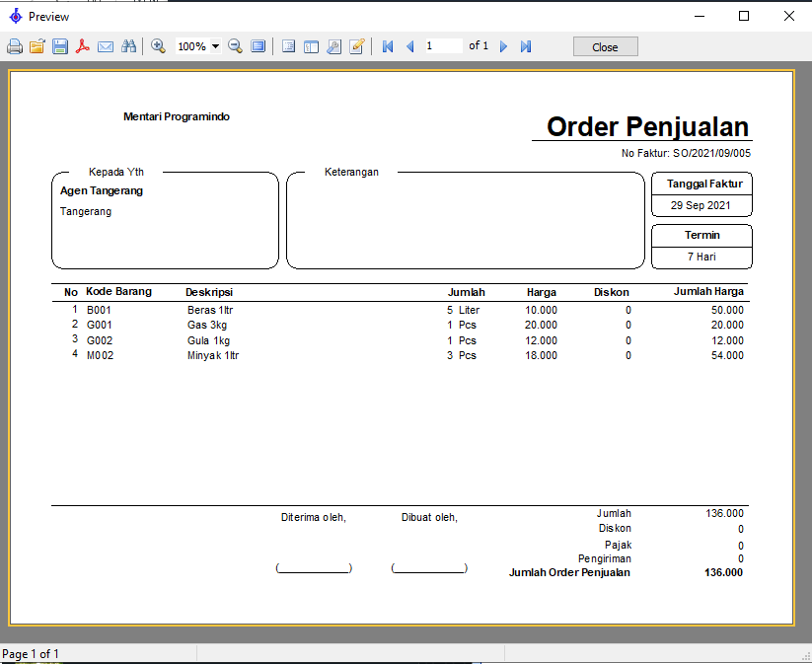The image size is (812, 664).
Task: Click the '5 Liter' quantity
Action: (464, 310)
